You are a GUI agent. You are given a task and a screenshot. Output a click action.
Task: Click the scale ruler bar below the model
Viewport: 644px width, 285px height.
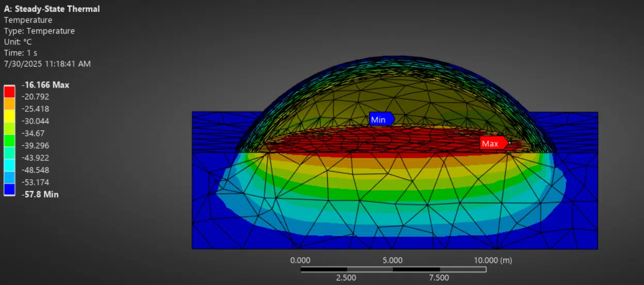(393, 269)
